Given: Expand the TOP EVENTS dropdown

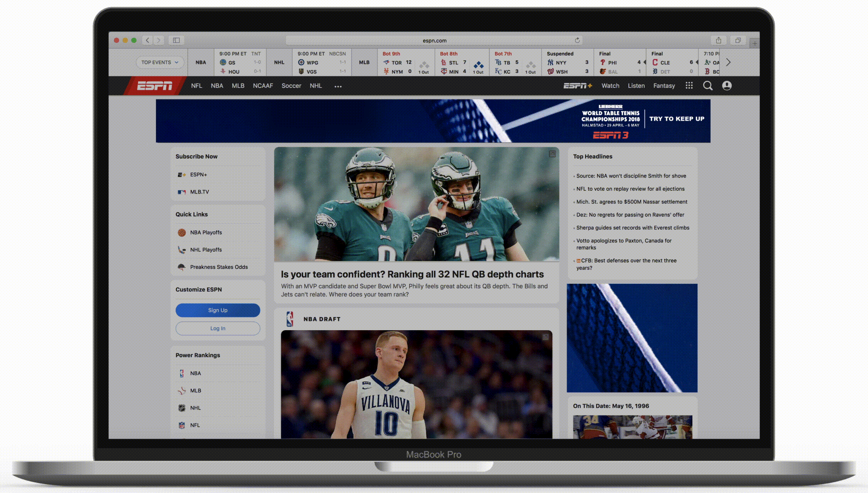Looking at the screenshot, I should [160, 62].
